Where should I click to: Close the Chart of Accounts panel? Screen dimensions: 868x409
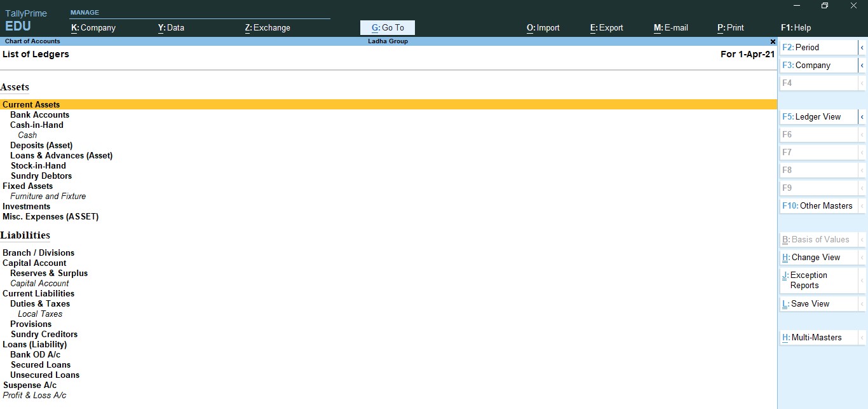pos(773,41)
